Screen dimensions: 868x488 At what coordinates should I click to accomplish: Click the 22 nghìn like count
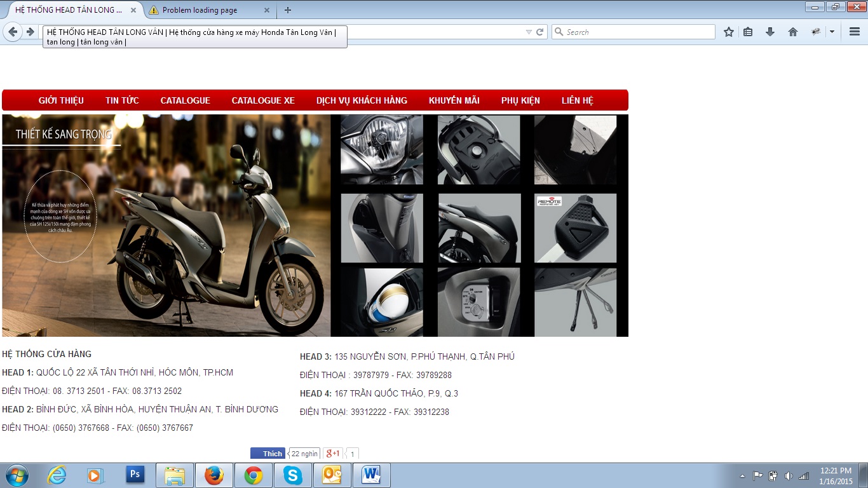pyautogui.click(x=304, y=454)
